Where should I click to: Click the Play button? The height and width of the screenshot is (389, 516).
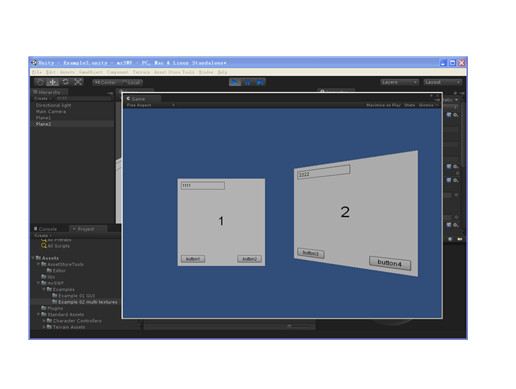pyautogui.click(x=235, y=82)
